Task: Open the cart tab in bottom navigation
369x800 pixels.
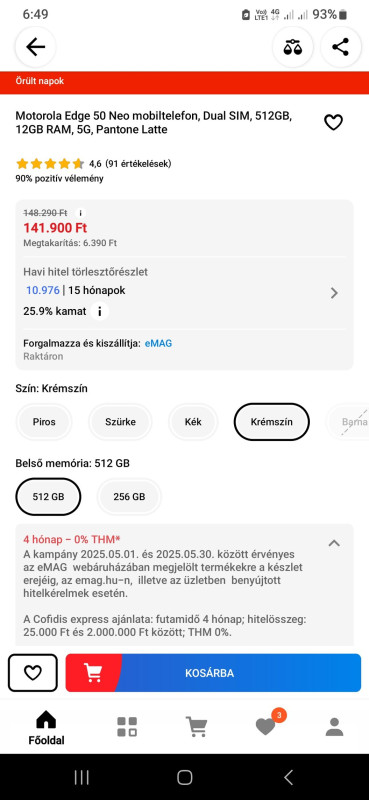Action: pos(196,727)
